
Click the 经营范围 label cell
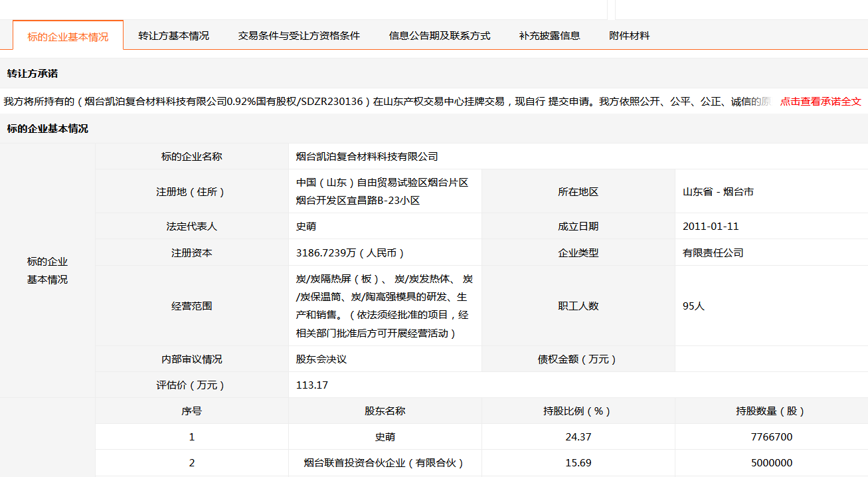(192, 306)
